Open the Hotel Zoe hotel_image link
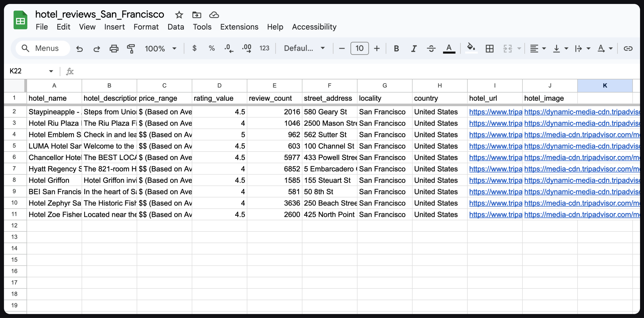Screen dimensions: 644x318 [582, 214]
